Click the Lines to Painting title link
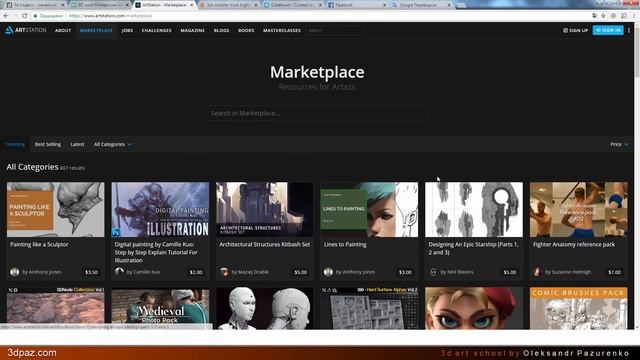This screenshot has height=360, width=640. [x=345, y=244]
